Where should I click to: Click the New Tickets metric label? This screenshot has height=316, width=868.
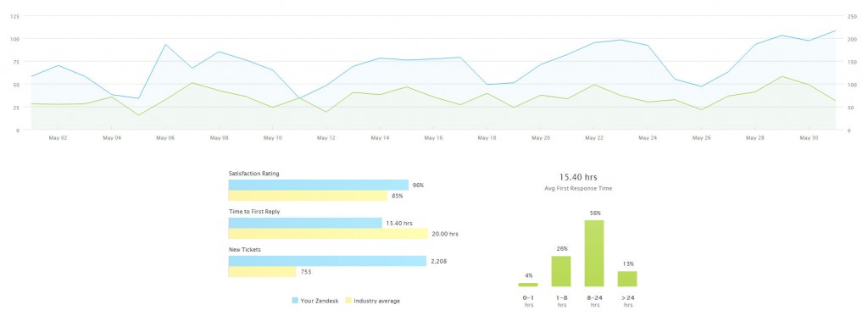click(x=245, y=250)
